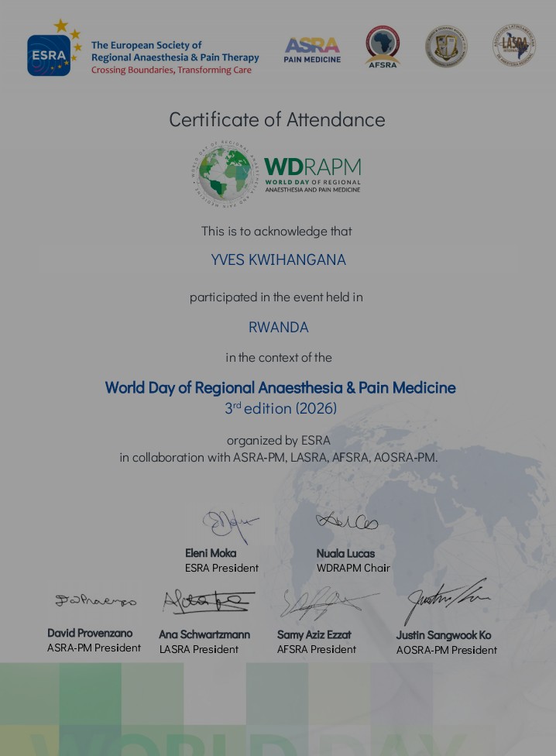Click the WDRAPM globe logo

[x=225, y=174]
